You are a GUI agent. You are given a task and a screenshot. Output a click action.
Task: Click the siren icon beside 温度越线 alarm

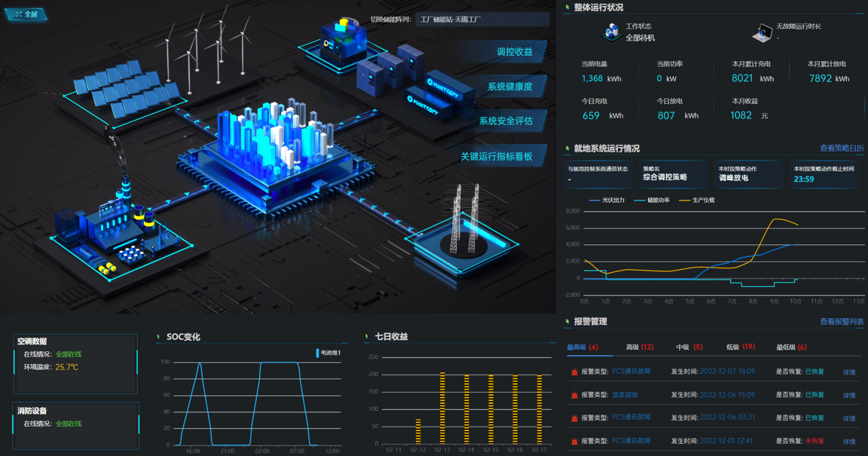574,395
